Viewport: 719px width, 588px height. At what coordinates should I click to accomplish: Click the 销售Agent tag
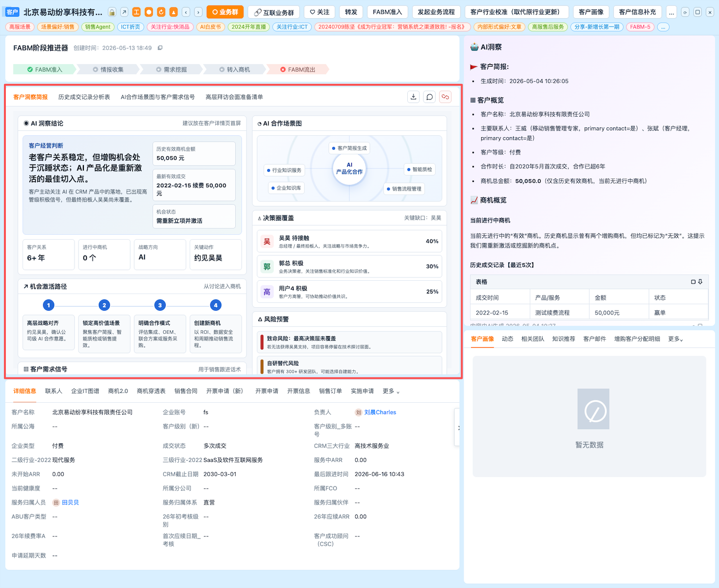click(98, 27)
